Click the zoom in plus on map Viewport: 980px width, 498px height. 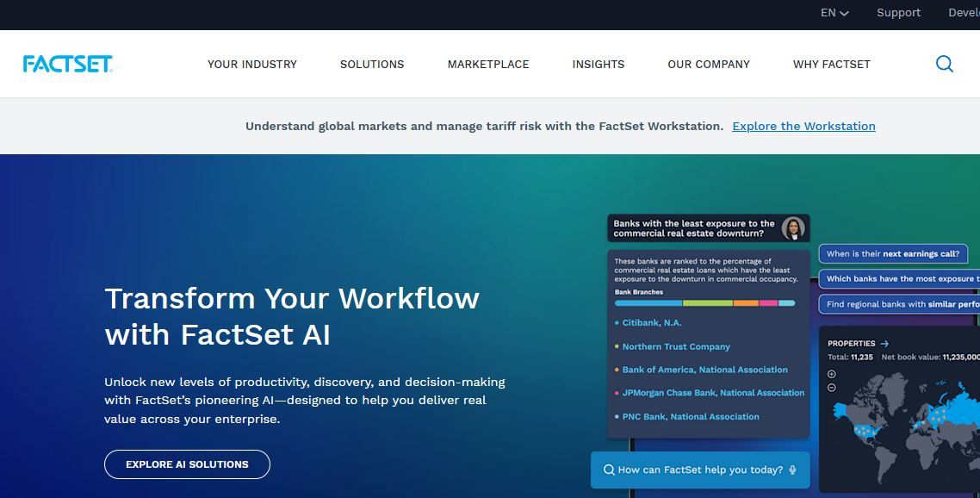click(x=831, y=374)
